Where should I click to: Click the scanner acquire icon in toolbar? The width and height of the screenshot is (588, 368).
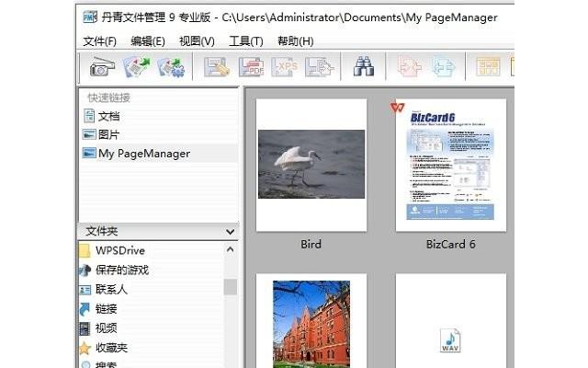(102, 67)
